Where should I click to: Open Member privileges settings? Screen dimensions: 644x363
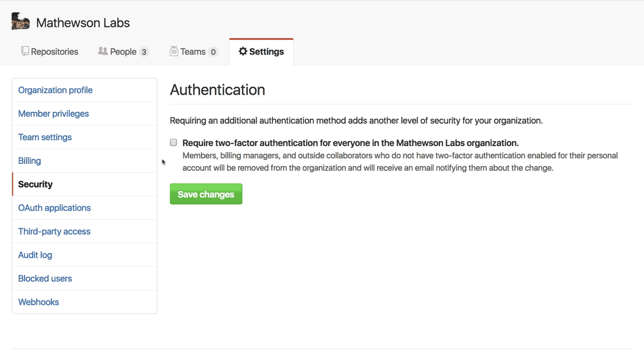(54, 114)
